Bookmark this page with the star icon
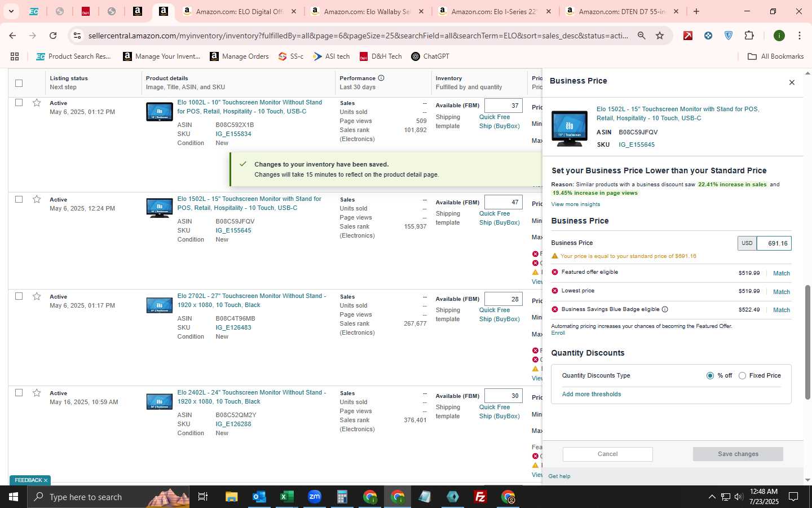This screenshot has height=508, width=812. coord(660,36)
